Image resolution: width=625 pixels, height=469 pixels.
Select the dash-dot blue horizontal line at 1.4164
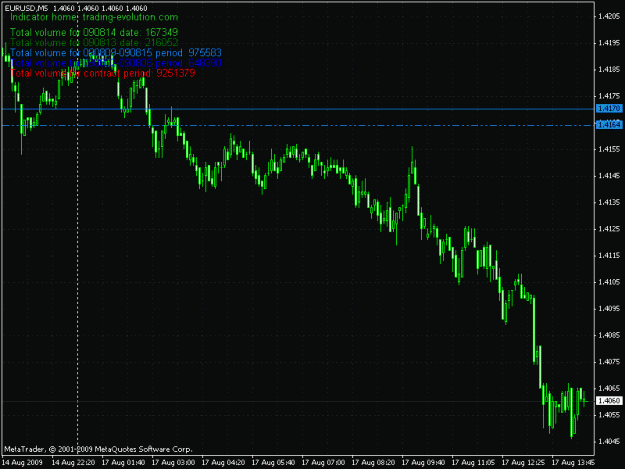(298, 126)
